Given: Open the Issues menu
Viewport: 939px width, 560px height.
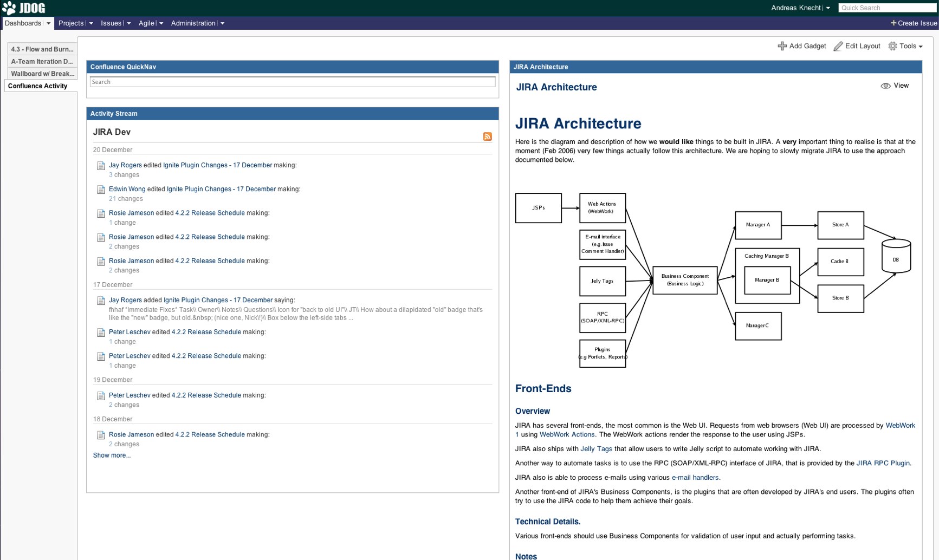Looking at the screenshot, I should coord(111,23).
